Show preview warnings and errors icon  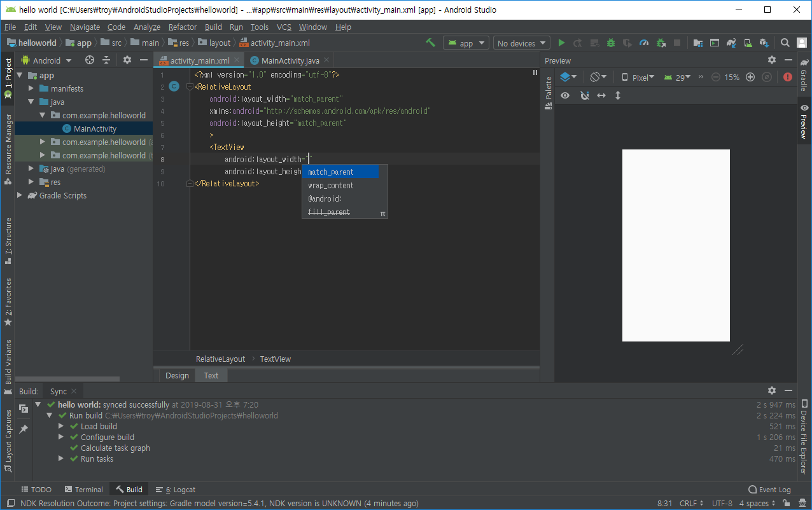coord(788,77)
